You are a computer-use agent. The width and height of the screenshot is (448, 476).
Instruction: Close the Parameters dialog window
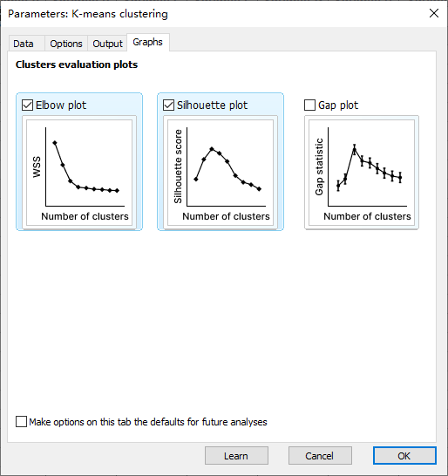click(434, 13)
